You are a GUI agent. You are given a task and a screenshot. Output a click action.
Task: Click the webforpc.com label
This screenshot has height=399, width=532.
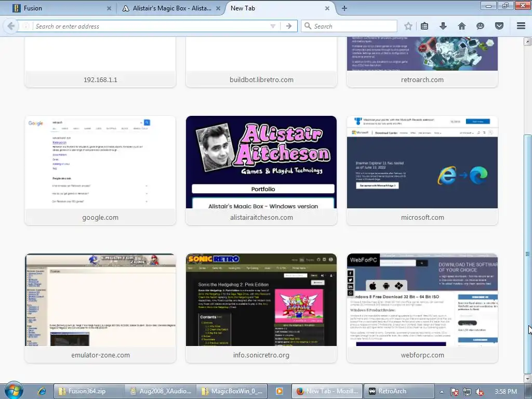point(422,355)
